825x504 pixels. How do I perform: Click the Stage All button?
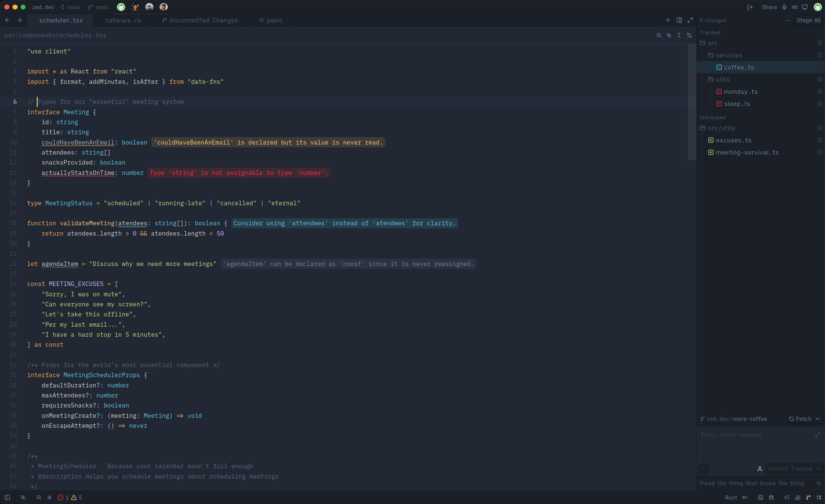(809, 20)
